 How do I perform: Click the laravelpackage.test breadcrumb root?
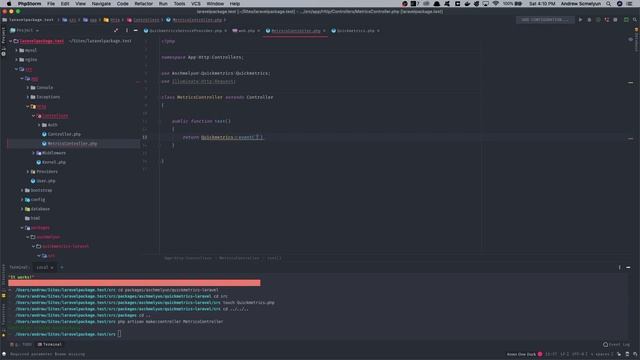point(28,20)
